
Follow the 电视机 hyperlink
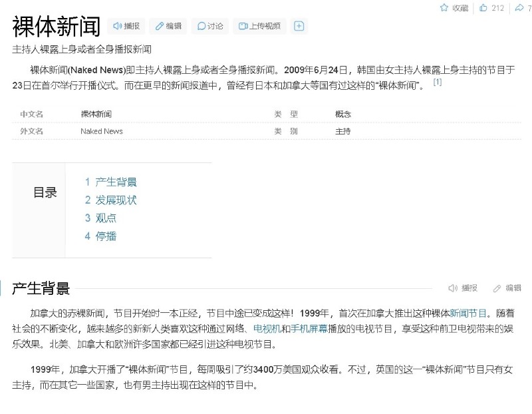(266, 329)
